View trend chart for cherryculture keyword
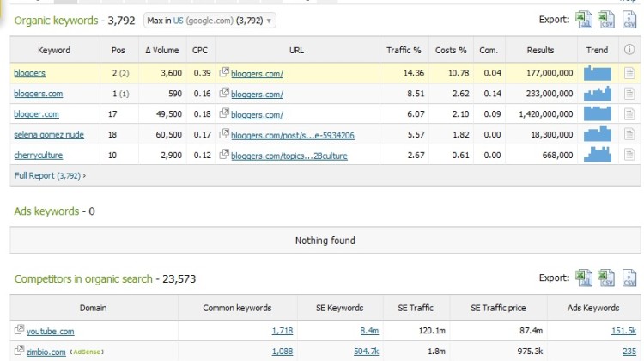This screenshot has width=644, height=361. 597,155
